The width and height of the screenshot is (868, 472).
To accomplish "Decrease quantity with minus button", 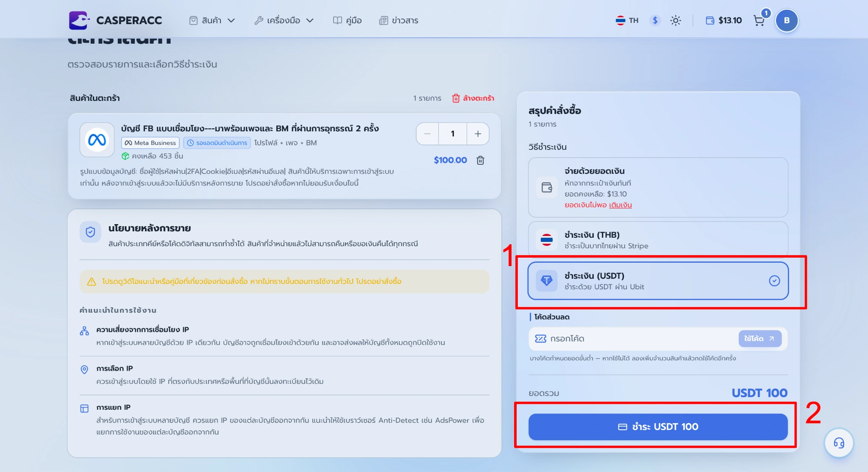I will (427, 134).
